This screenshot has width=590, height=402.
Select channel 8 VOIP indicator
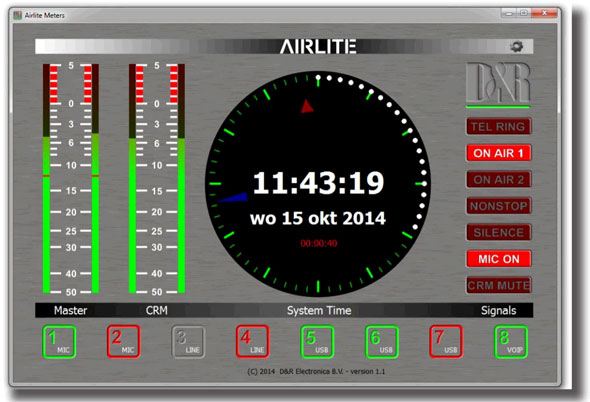click(511, 342)
